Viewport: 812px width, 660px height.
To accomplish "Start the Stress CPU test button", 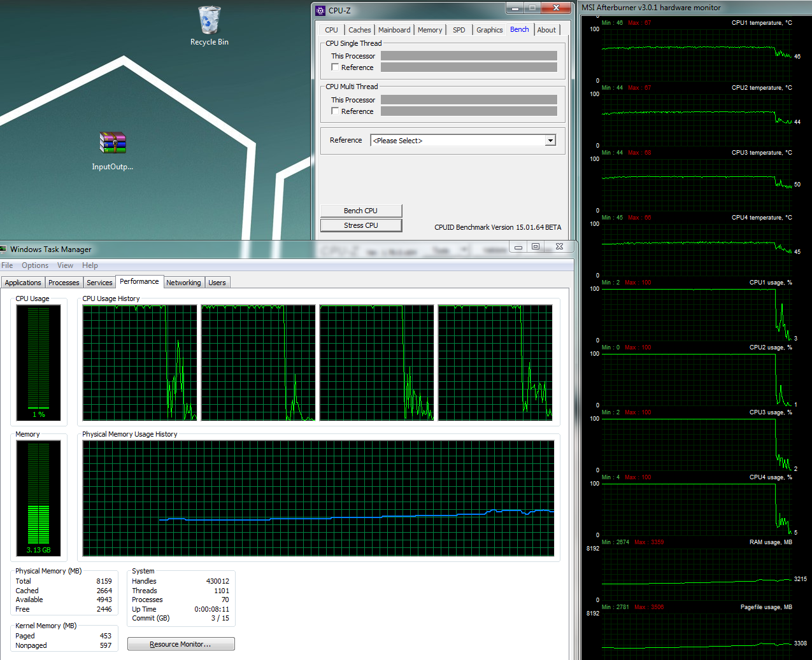I will click(360, 225).
